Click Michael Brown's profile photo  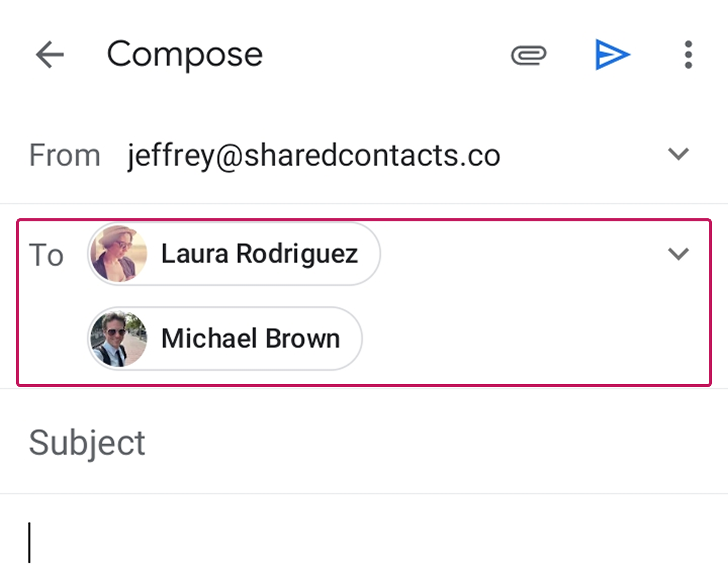click(119, 339)
